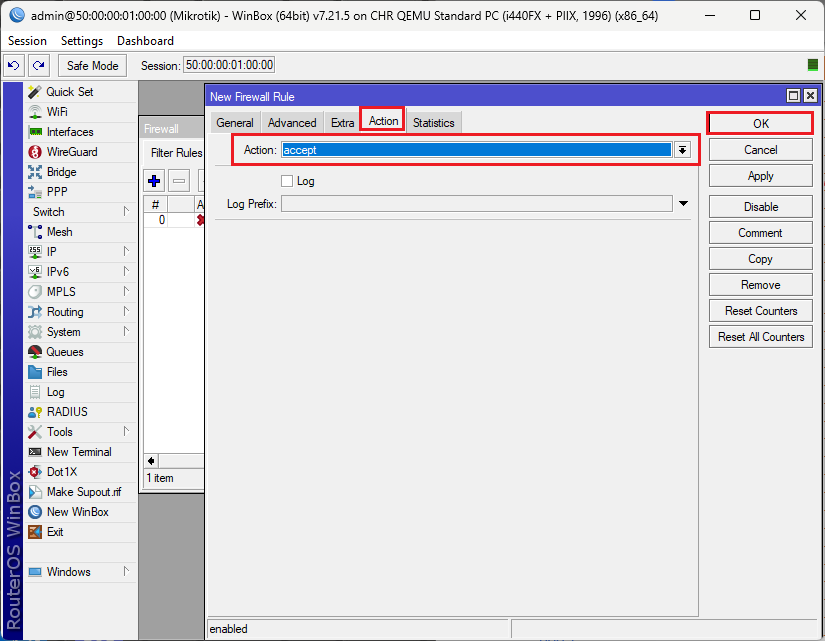Viewport: 825px width, 641px height.
Task: Click Reset All Counters button
Action: pos(761,337)
